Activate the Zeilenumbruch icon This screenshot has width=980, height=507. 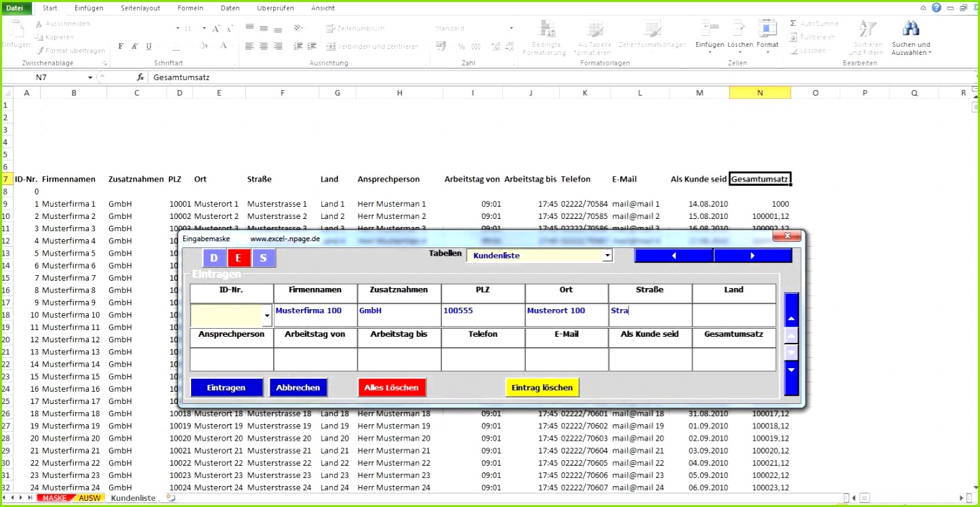tap(329, 28)
